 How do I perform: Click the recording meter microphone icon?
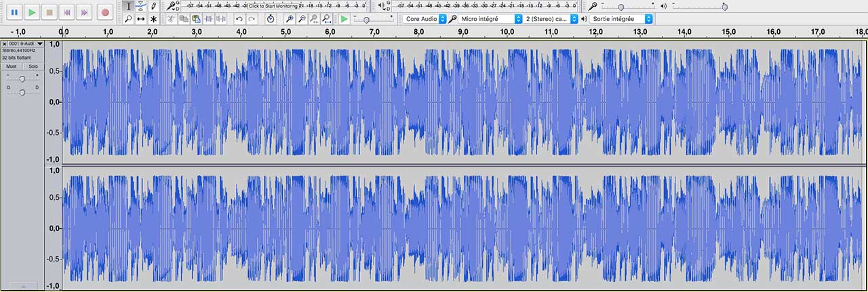[x=172, y=6]
